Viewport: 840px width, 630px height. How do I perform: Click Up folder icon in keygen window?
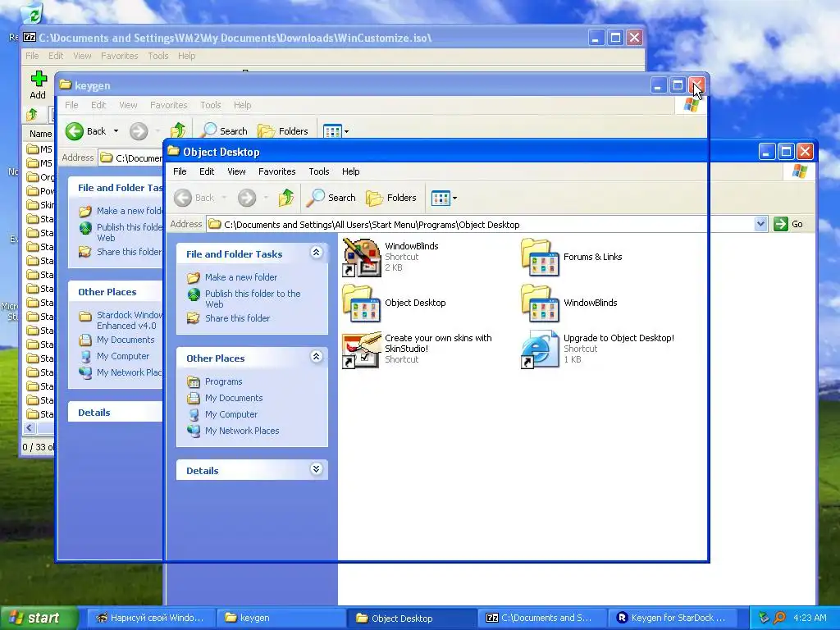178,131
